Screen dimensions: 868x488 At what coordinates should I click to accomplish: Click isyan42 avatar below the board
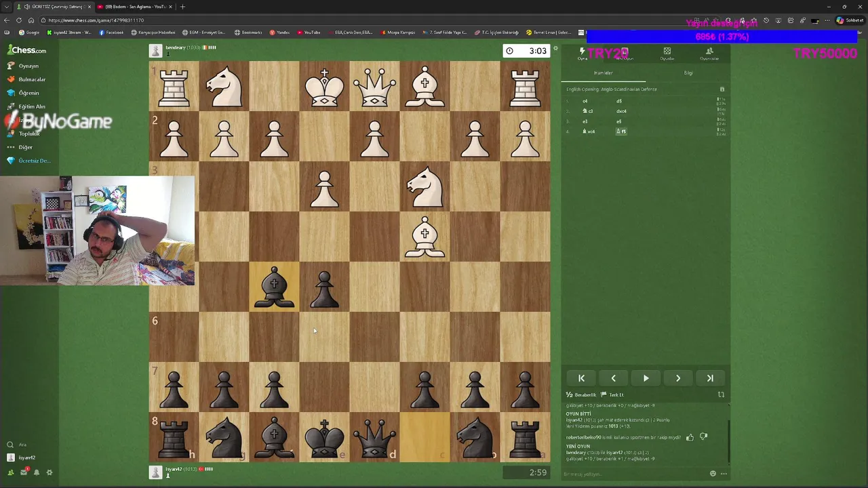[x=155, y=472]
